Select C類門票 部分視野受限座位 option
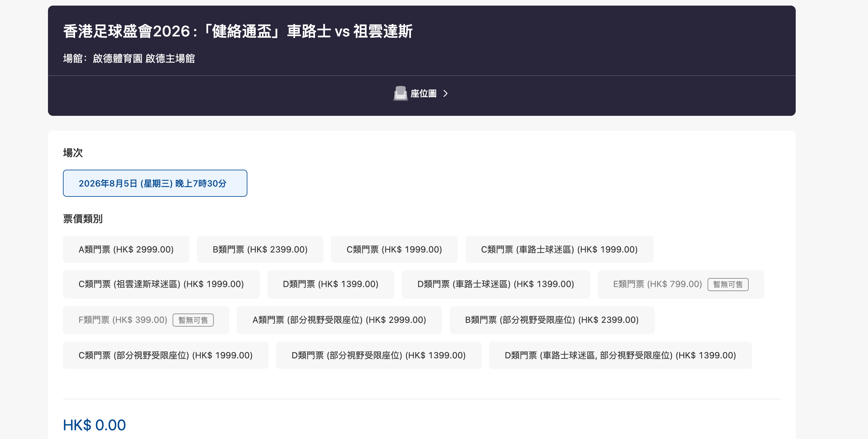868x439 pixels. pyautogui.click(x=165, y=355)
